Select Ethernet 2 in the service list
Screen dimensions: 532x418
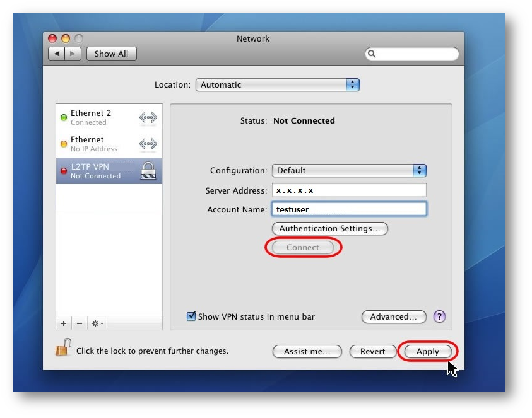(x=109, y=117)
